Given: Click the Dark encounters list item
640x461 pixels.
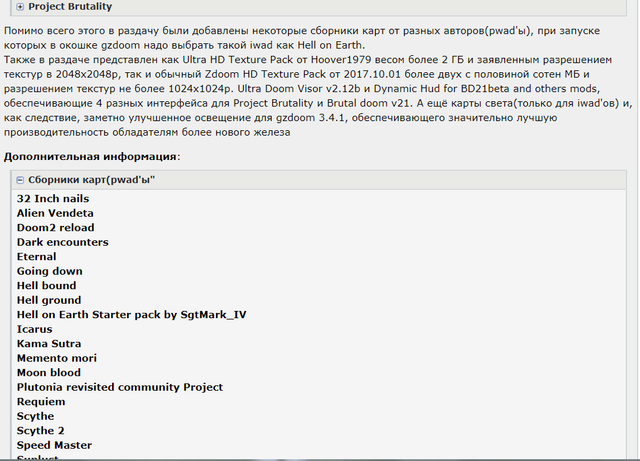Looking at the screenshot, I should (62, 242).
